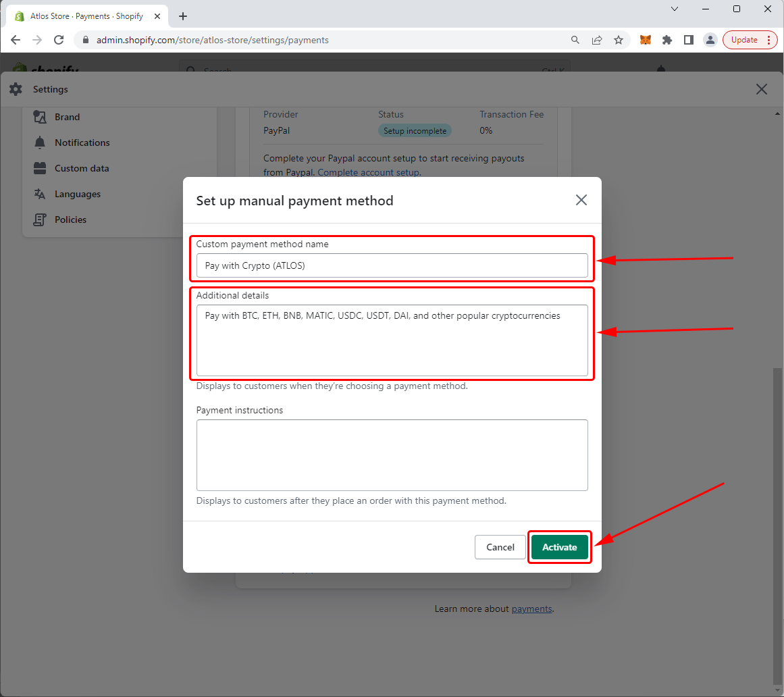Open the Extensions puzzle icon
Viewport: 784px width, 697px height.
point(667,40)
